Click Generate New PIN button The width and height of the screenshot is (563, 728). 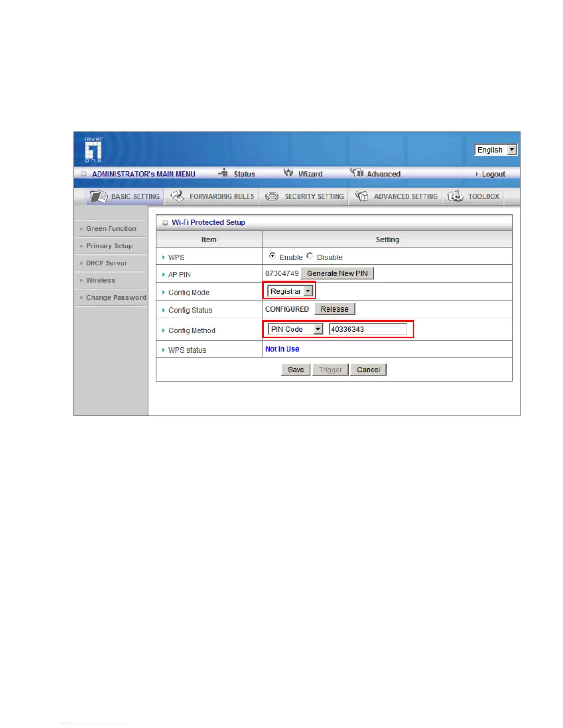(x=337, y=273)
